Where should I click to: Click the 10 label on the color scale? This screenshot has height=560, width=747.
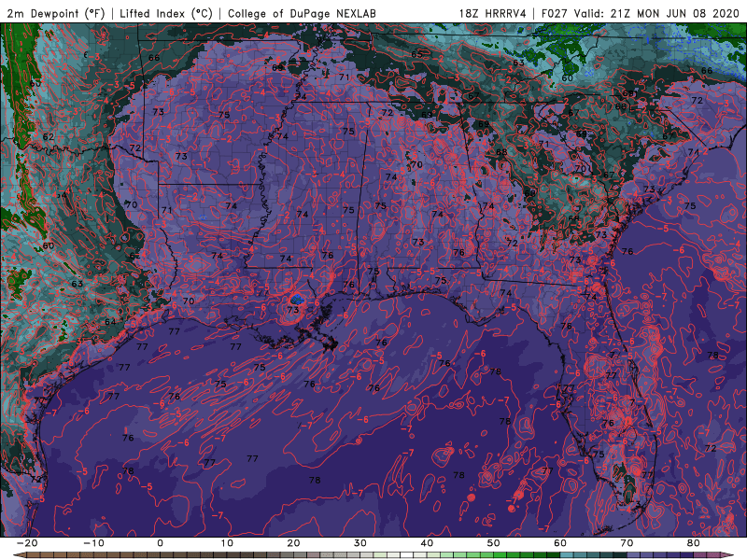[227, 543]
